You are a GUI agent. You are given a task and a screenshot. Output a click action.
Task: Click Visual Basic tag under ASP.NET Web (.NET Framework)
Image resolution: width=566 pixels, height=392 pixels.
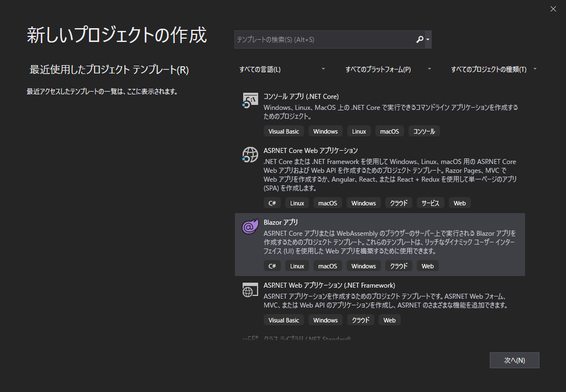[x=284, y=320]
